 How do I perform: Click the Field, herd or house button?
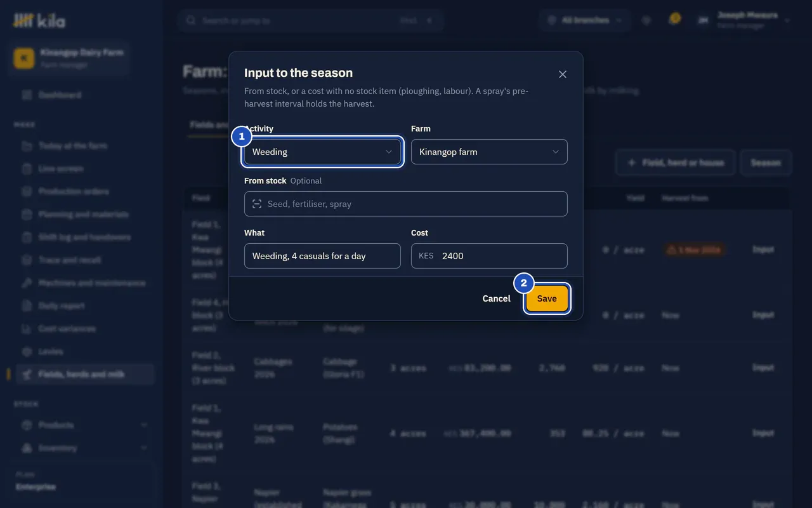tap(675, 163)
